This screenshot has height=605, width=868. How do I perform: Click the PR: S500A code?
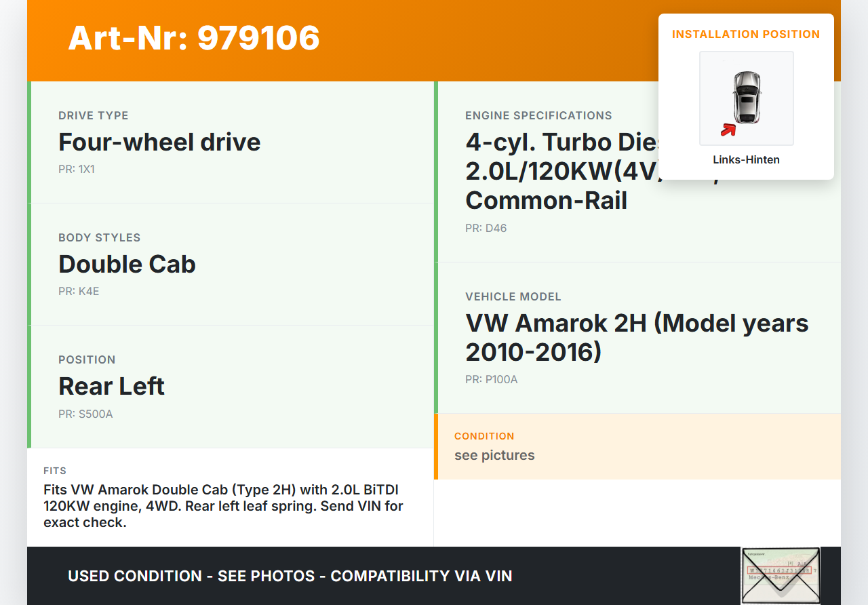(x=85, y=414)
